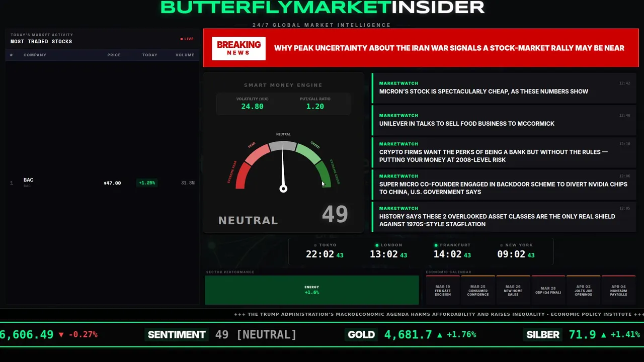
Task: Open the Iran war breaking news headline
Action: point(449,48)
